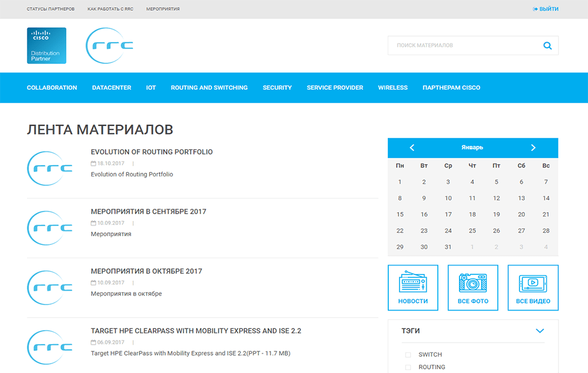
Task: Open Статусы партнеров top link
Action: click(51, 9)
